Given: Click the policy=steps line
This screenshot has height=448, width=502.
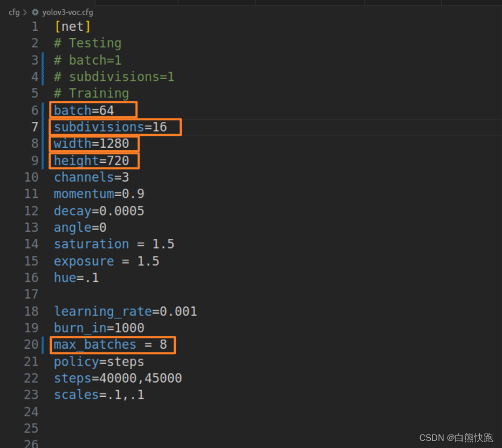Looking at the screenshot, I should coord(98,361).
